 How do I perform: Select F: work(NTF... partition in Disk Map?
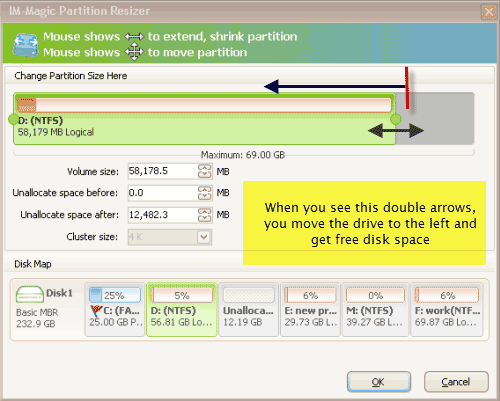pos(447,310)
